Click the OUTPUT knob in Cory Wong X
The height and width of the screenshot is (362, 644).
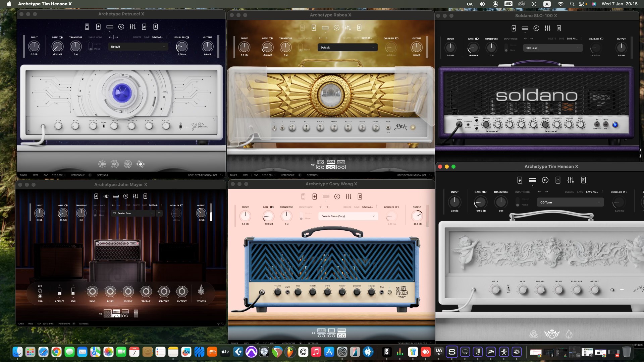[x=417, y=216]
